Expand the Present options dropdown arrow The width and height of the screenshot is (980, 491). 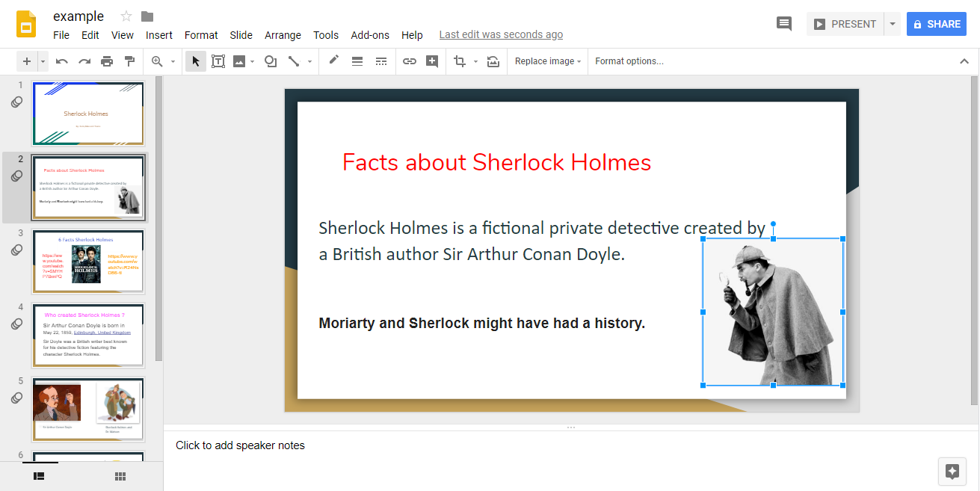pyautogui.click(x=892, y=24)
